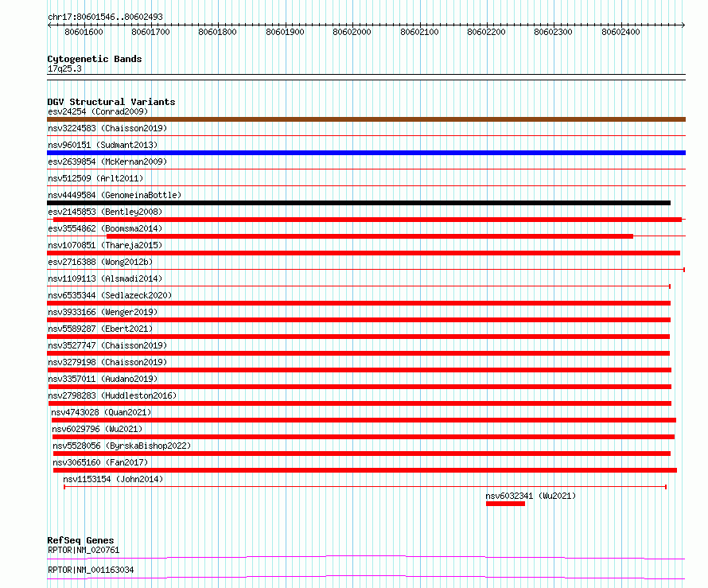Viewport: 708px width, 588px height.
Task: Open the nsv6535344 (Sedlazeck2020) label
Action: (x=110, y=295)
